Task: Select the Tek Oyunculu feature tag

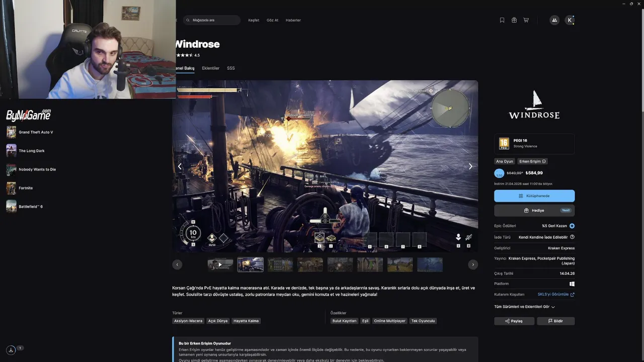Action: (x=423, y=321)
